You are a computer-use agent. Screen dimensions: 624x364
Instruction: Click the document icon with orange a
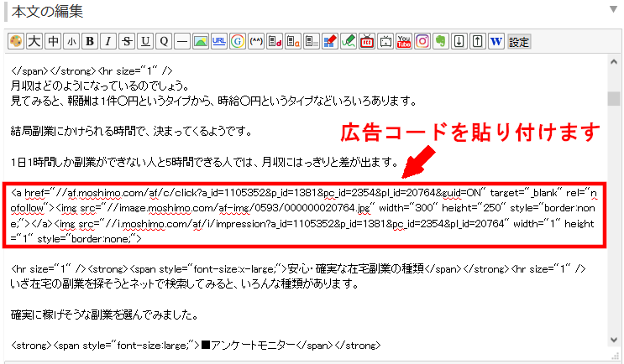293,41
